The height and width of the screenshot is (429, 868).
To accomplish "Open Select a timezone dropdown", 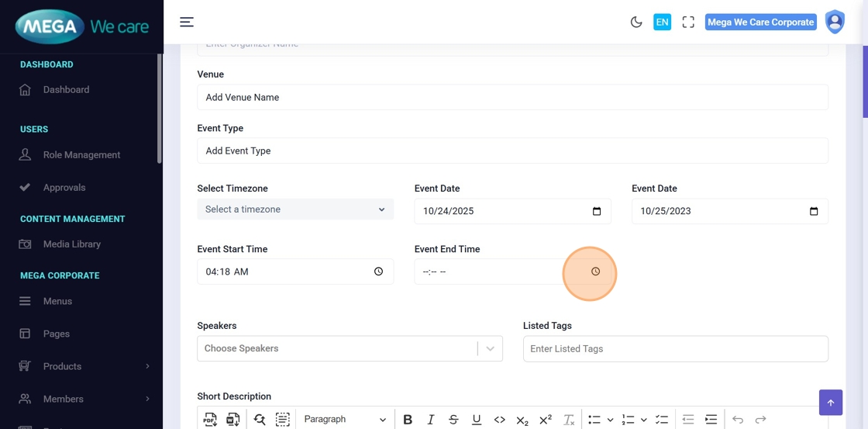I will coord(295,209).
